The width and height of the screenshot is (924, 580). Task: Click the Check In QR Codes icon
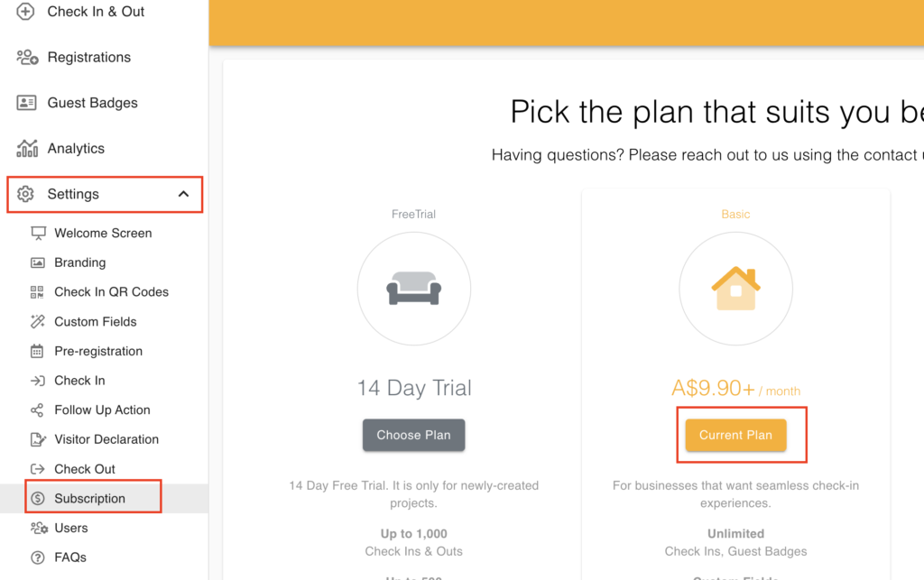pos(37,292)
